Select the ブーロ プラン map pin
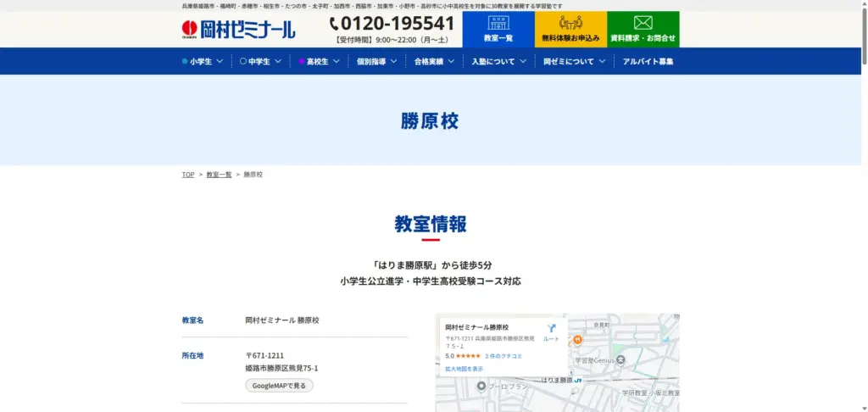Screen dimensions: 868x412 (481, 386)
